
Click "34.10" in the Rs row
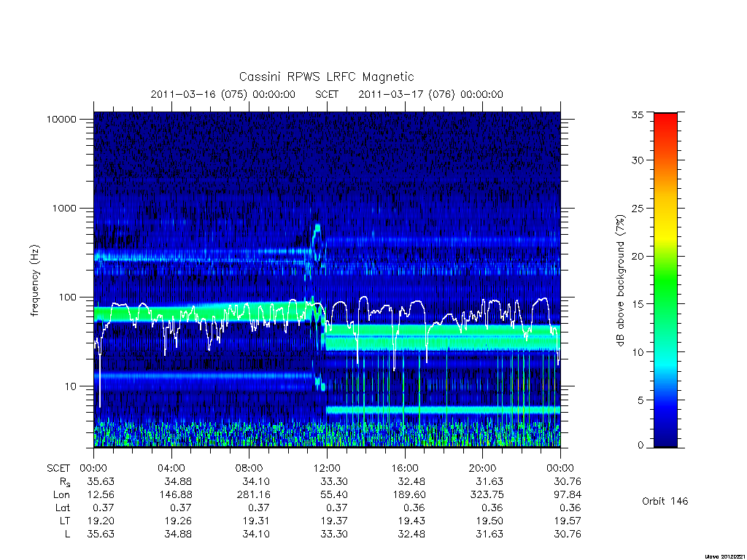[256, 481]
